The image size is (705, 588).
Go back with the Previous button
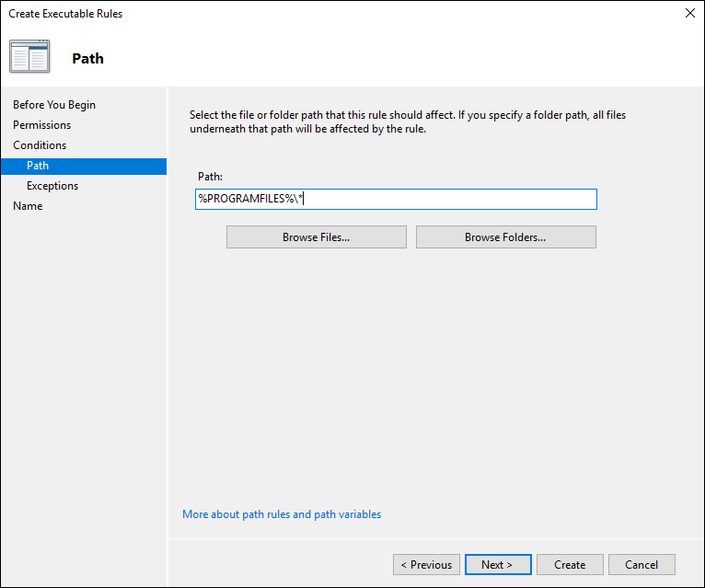point(426,565)
